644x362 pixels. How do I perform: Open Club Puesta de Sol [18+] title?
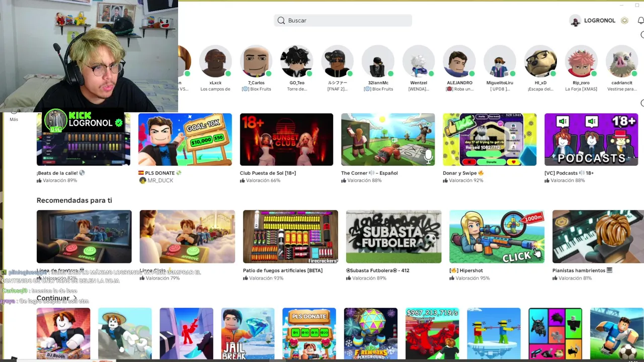[268, 173]
